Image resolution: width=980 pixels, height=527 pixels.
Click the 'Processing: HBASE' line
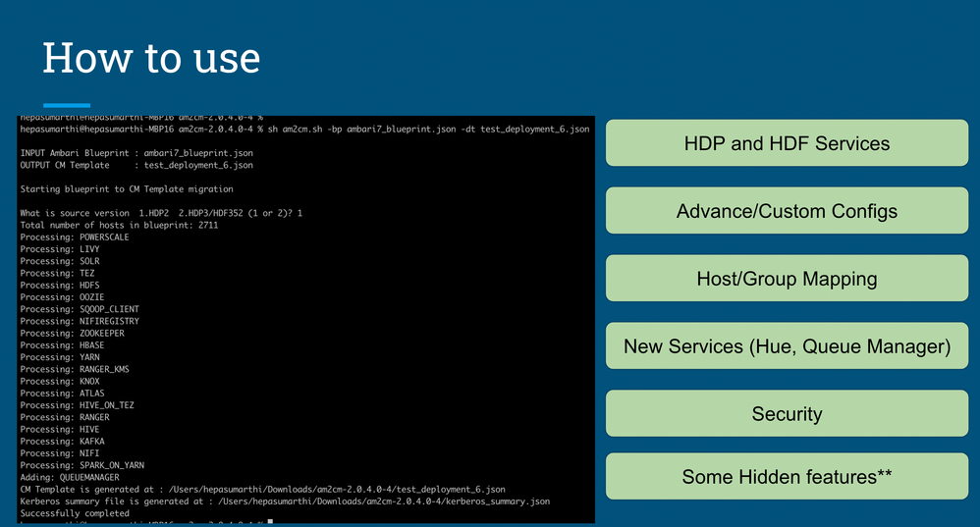point(62,345)
